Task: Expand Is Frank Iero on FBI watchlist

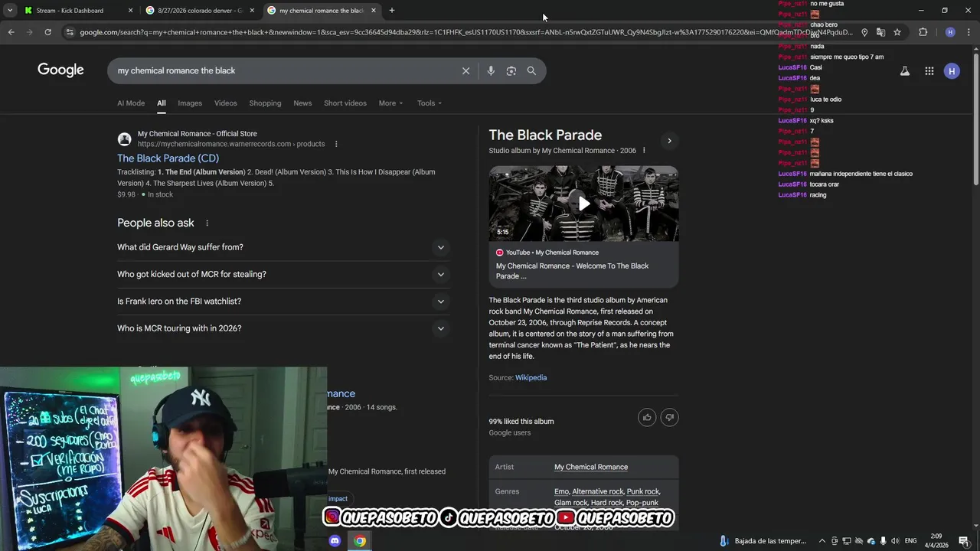Action: pyautogui.click(x=283, y=302)
